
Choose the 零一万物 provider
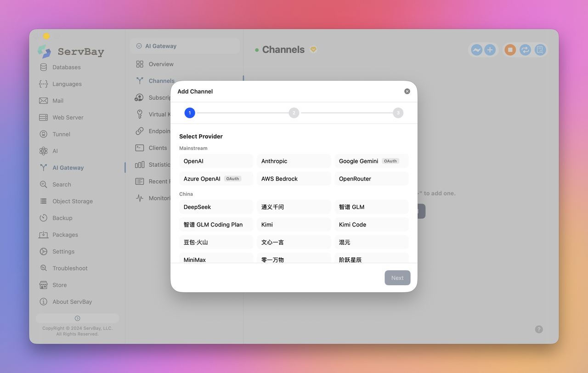[x=294, y=258]
